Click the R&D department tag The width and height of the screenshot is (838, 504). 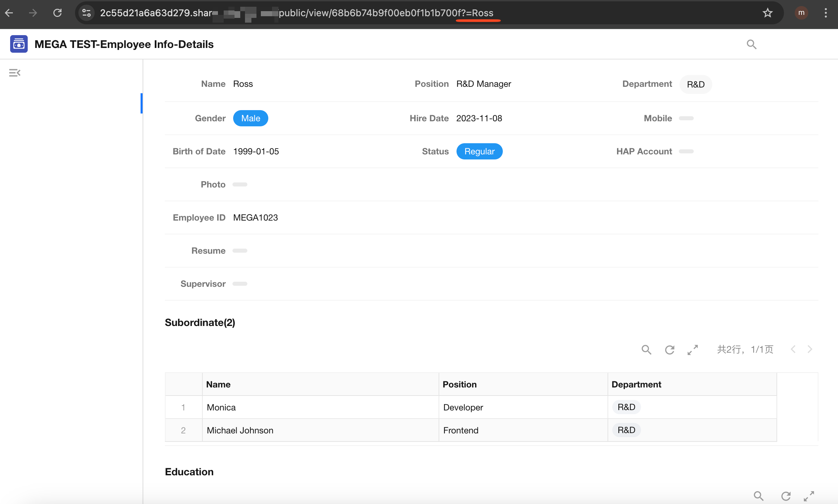click(x=695, y=84)
